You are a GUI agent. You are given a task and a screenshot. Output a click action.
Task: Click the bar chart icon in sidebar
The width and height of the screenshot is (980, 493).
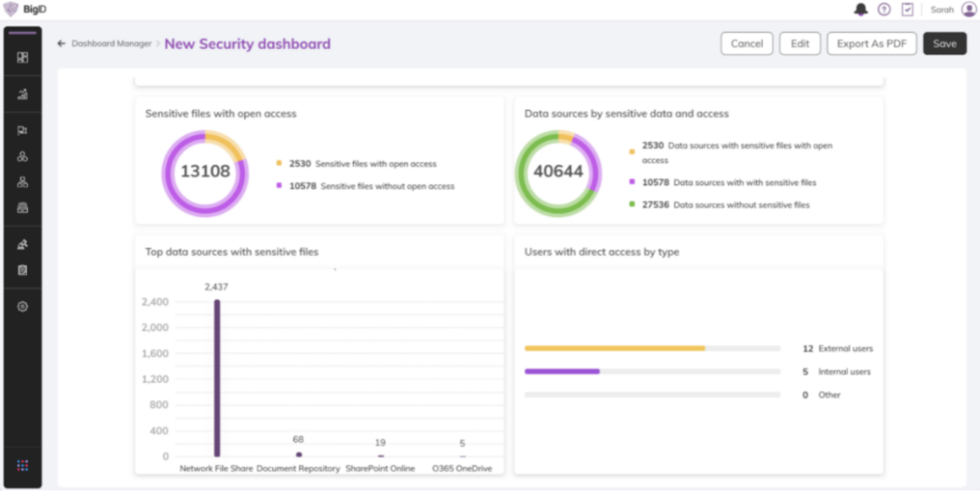pos(23,94)
